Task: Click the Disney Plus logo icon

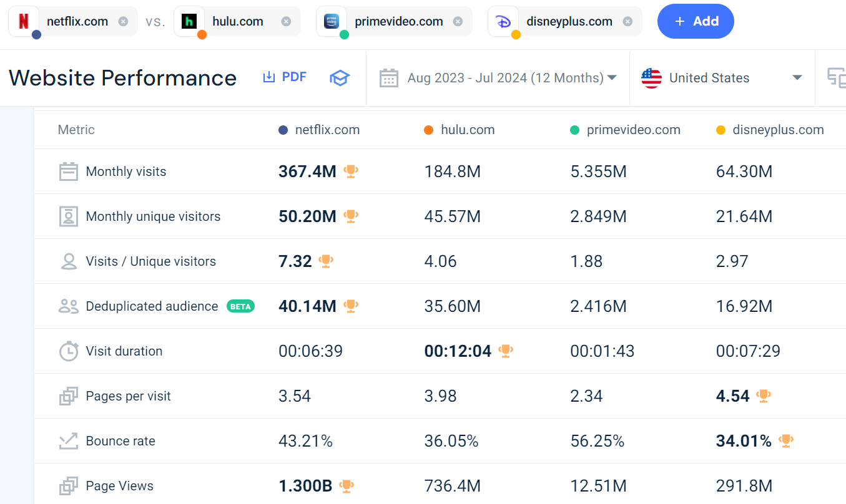Action: point(503,21)
